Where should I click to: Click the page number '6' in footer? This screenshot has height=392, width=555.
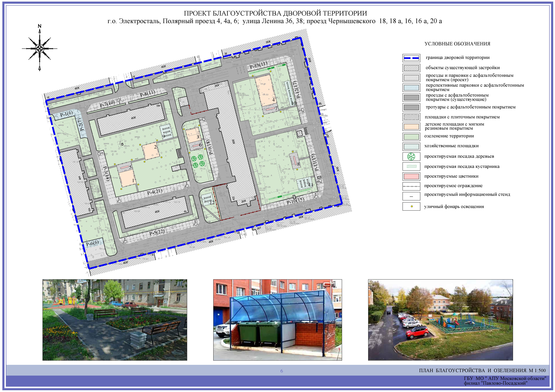click(282, 371)
